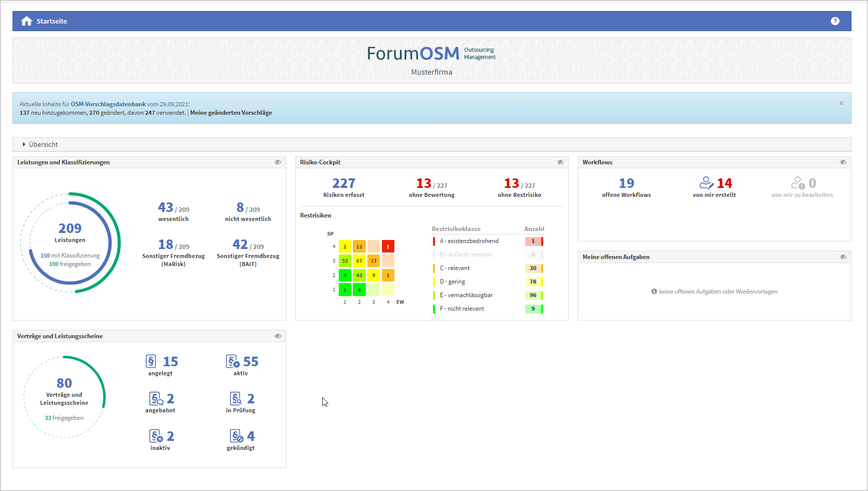
Task: Click the red risk matrix cell
Action: (388, 247)
